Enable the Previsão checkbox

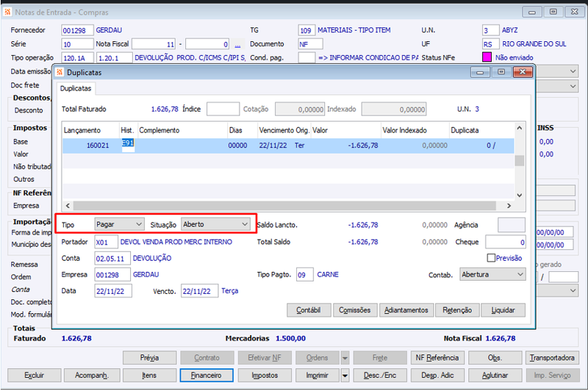click(491, 258)
